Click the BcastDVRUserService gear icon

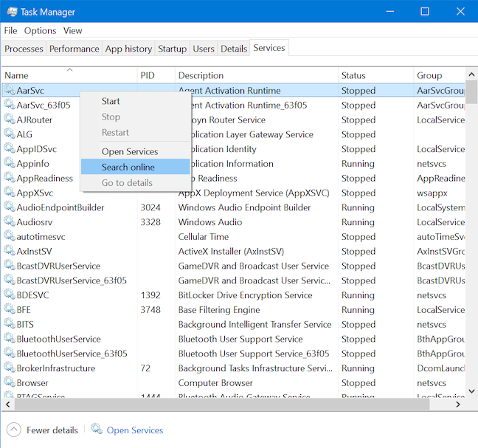(x=10, y=266)
